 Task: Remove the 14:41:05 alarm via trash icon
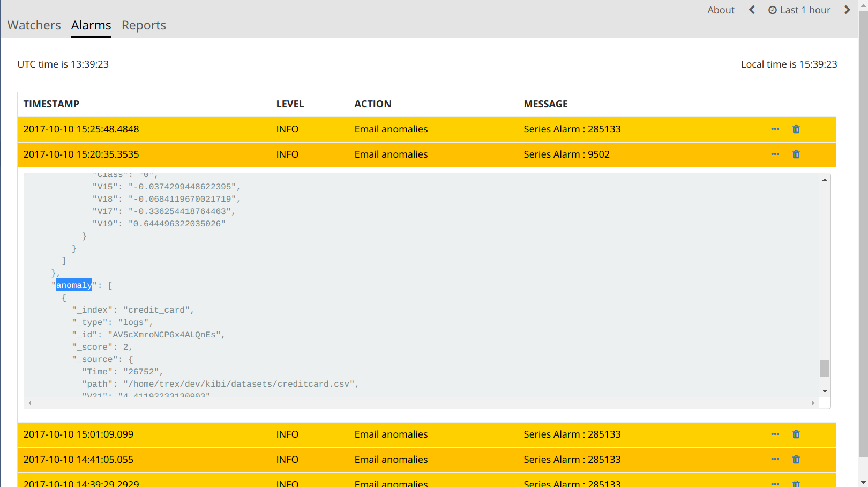796,460
